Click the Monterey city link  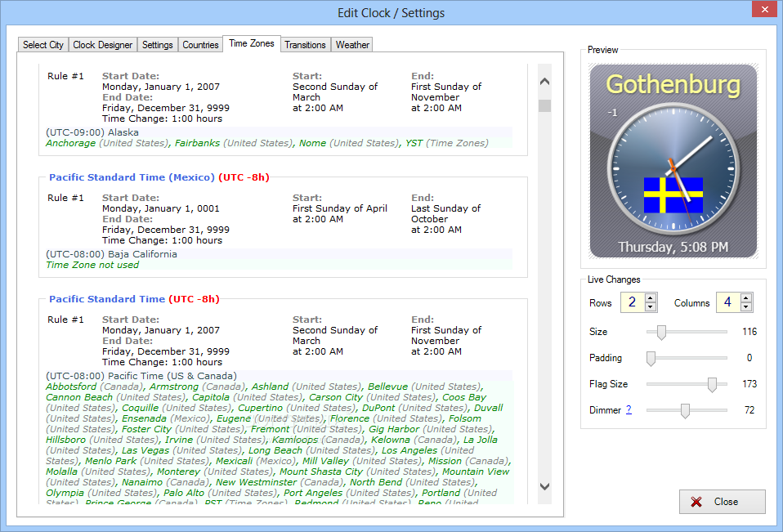pos(178,472)
